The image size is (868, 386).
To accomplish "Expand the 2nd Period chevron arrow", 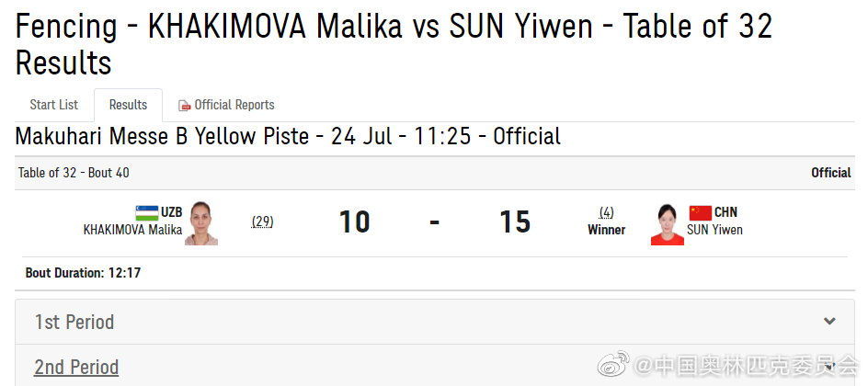I will 829,367.
